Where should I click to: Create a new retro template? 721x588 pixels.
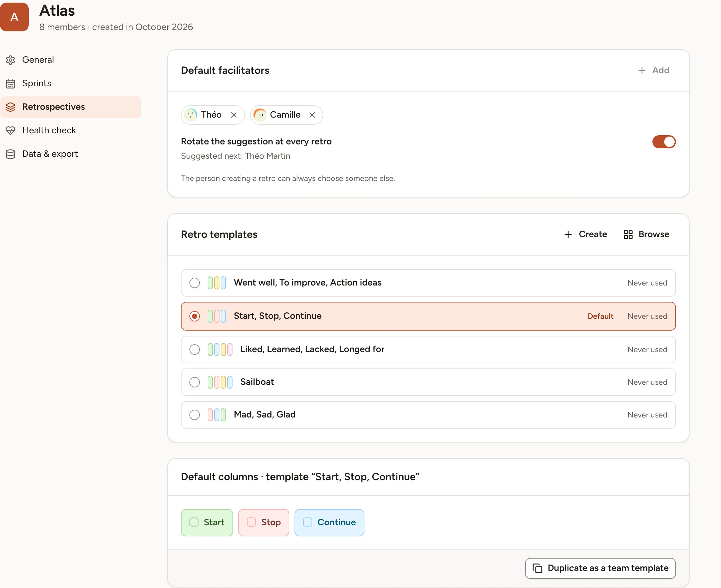pyautogui.click(x=585, y=235)
